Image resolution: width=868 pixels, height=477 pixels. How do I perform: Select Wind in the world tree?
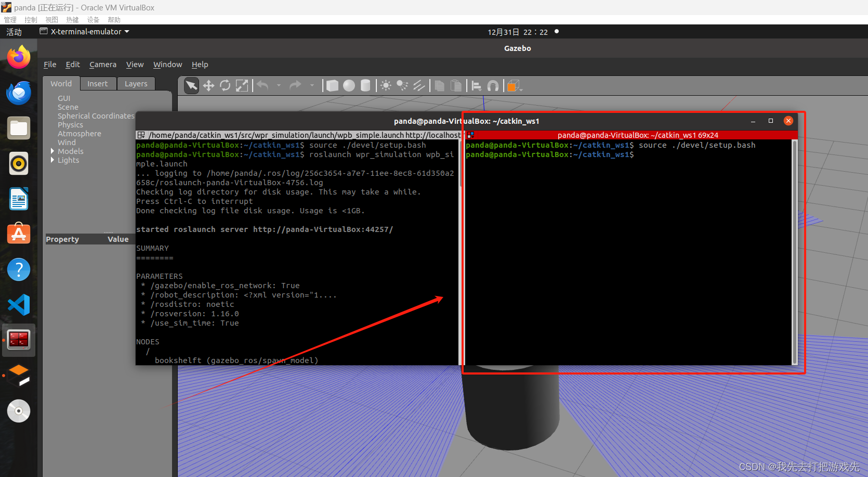pos(67,143)
